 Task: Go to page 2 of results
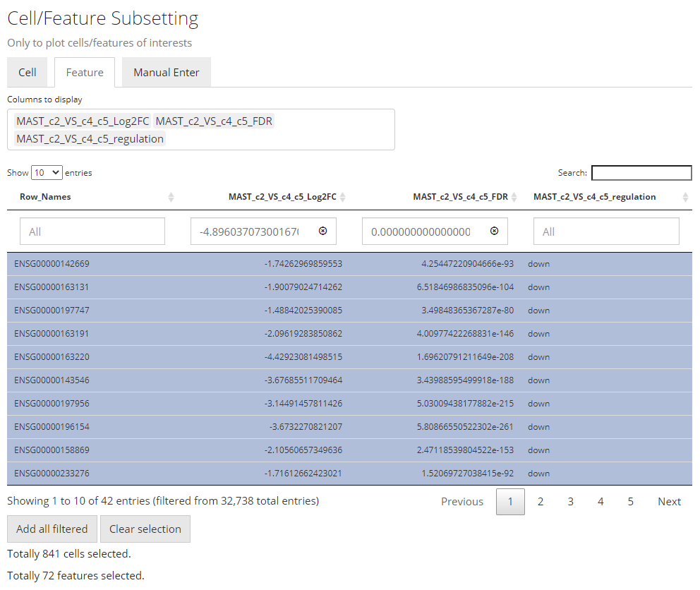pyautogui.click(x=541, y=502)
